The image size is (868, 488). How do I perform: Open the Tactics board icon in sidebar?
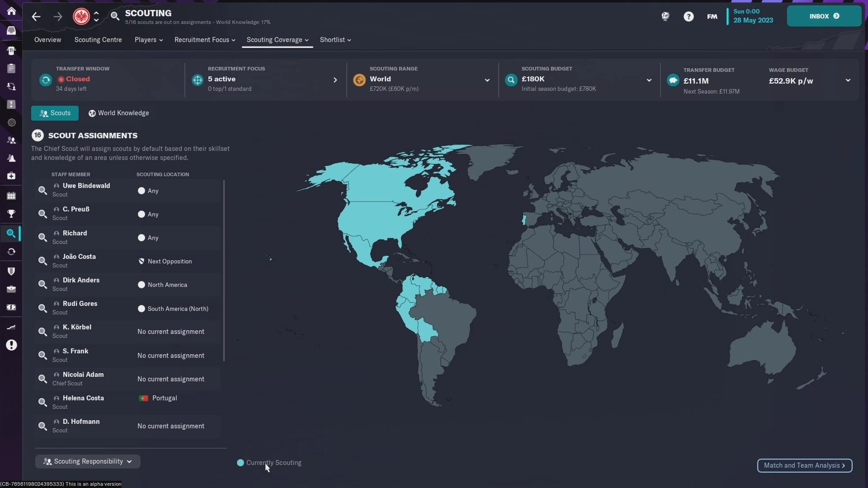coord(11,104)
